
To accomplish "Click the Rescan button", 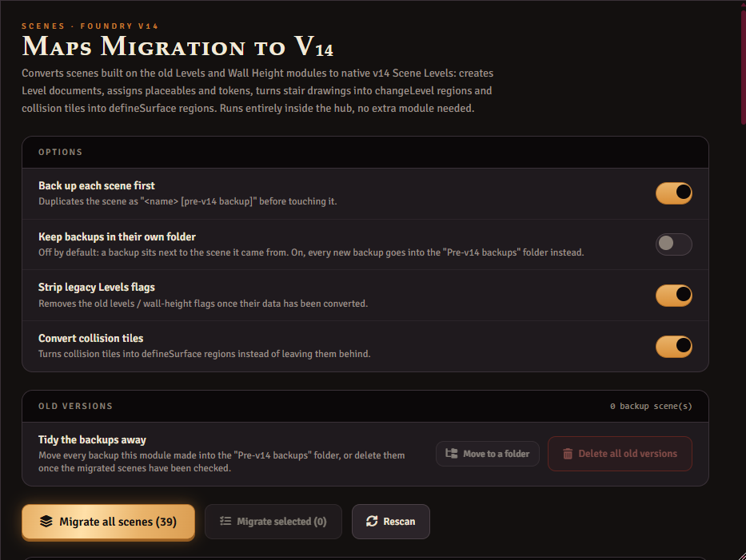I will (x=391, y=522).
